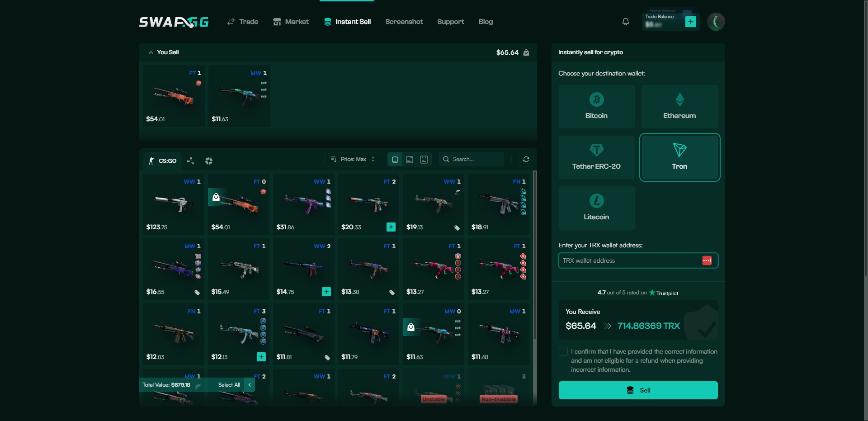Switch to large card view icon

click(395, 159)
